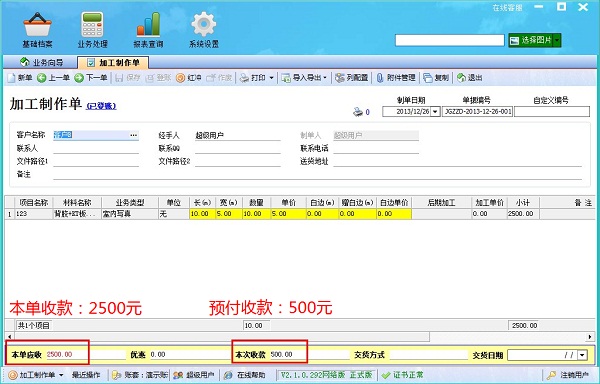The height and width of the screenshot is (384, 600).
Task: Click the 复制 copy button
Action: 436,78
